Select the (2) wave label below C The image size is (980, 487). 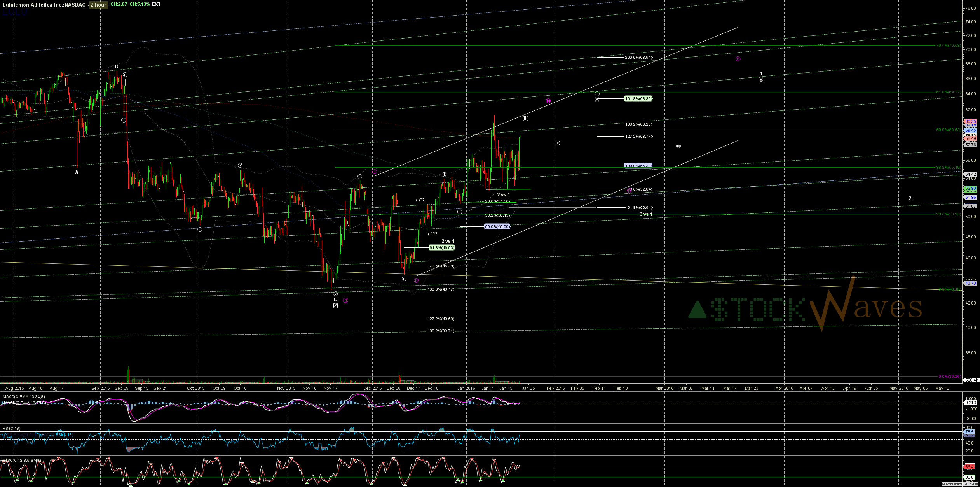click(x=335, y=305)
